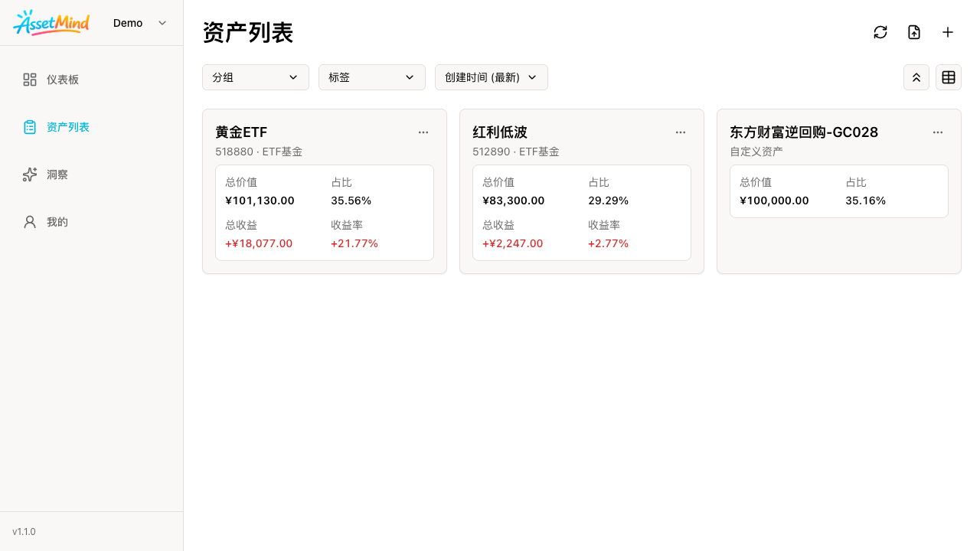
Task: Open 洞察 from the sidebar
Action: 57,174
